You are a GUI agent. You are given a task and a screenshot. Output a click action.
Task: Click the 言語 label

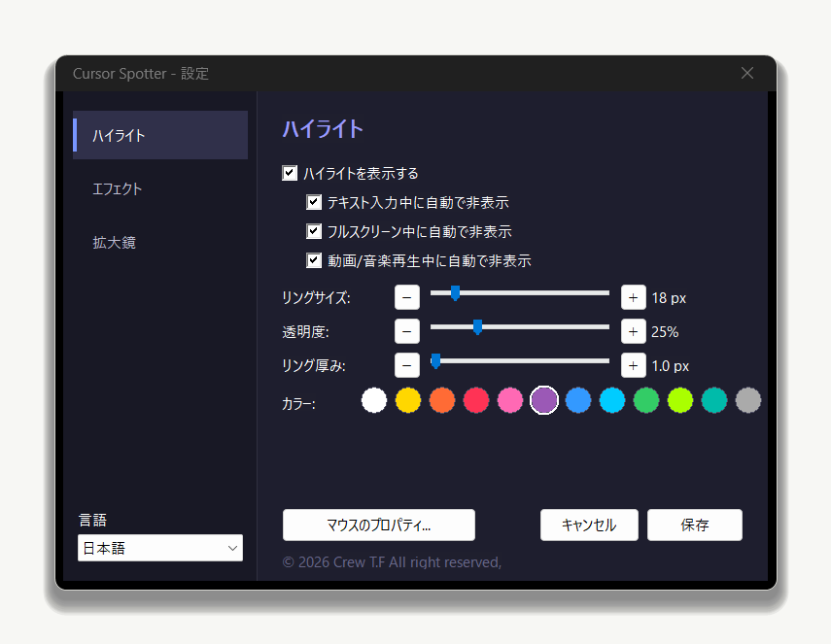(x=92, y=520)
